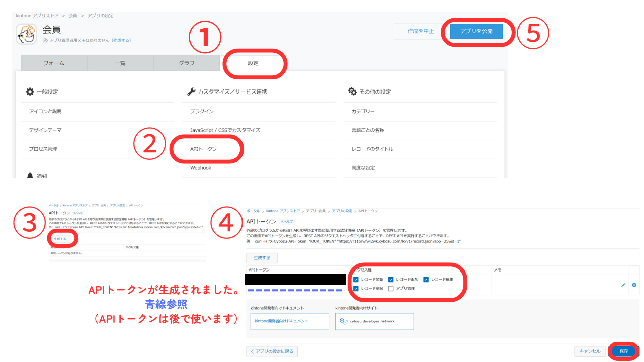Click the 作成を中止 button

point(421,31)
